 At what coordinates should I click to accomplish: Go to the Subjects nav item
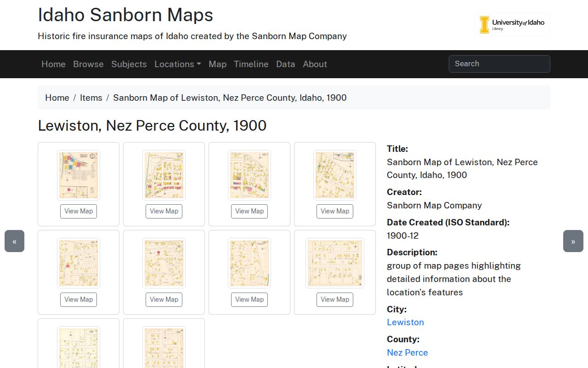pos(129,64)
